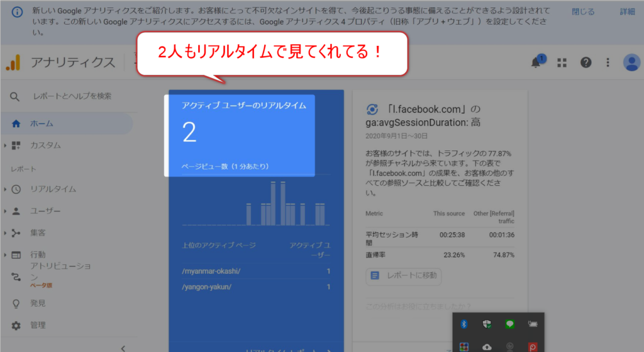Viewport: 644px width, 352px height.
Task: Expand the 集客 acquisition section
Action: pos(38,233)
